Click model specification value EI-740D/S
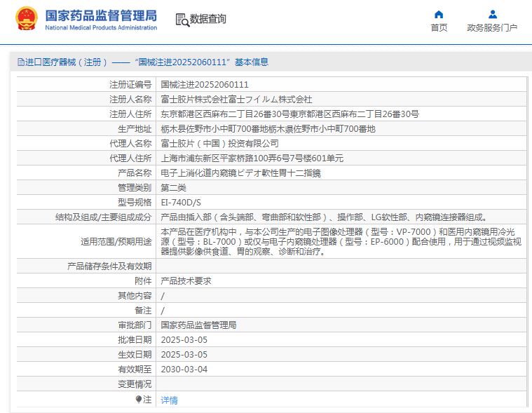The height and width of the screenshot is (413, 532). pos(181,203)
